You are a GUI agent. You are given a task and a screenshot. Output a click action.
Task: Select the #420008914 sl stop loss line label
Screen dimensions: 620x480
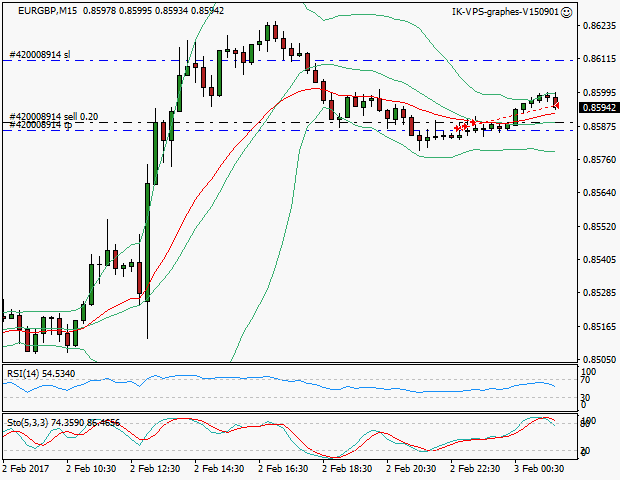tap(39, 55)
